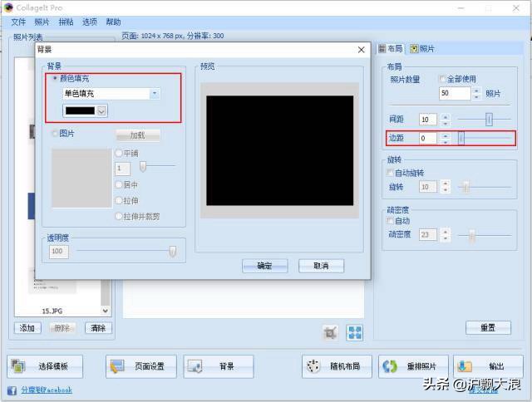The width and height of the screenshot is (532, 402).
Task: Click the black color swatch
Action: click(80, 110)
